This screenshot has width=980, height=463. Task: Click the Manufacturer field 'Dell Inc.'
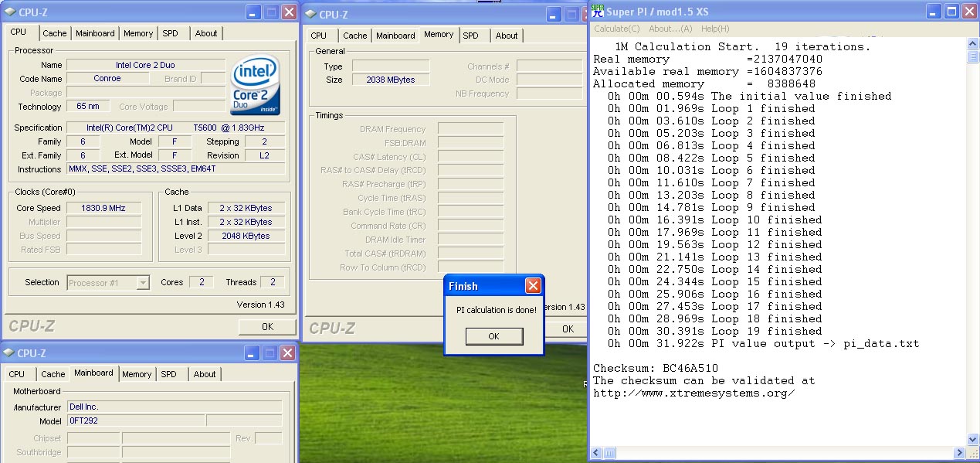click(x=174, y=407)
